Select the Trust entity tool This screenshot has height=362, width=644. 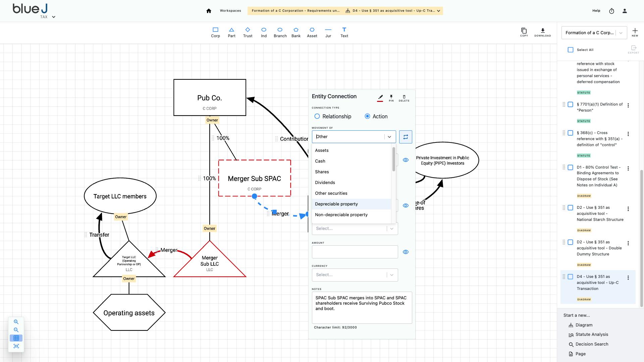(248, 32)
